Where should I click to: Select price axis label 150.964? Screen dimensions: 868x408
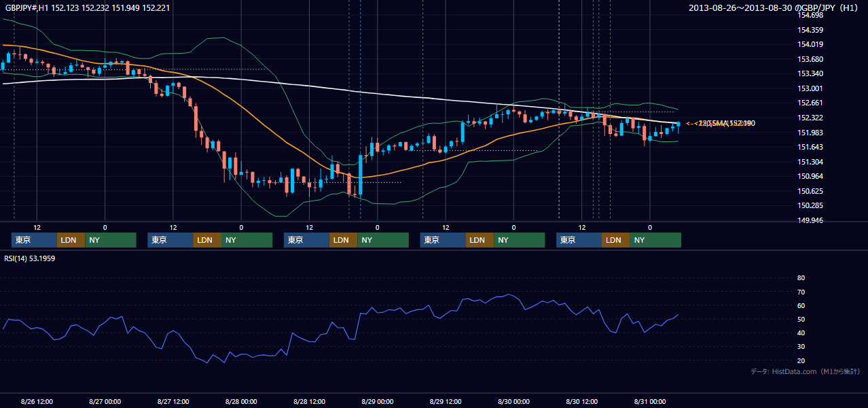coord(810,176)
